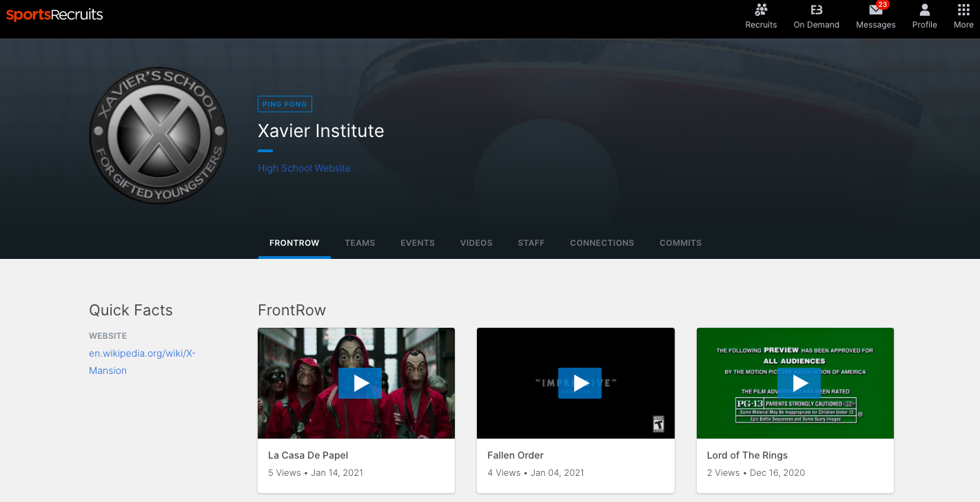Click the Ping Pong sport tag

pyautogui.click(x=285, y=104)
